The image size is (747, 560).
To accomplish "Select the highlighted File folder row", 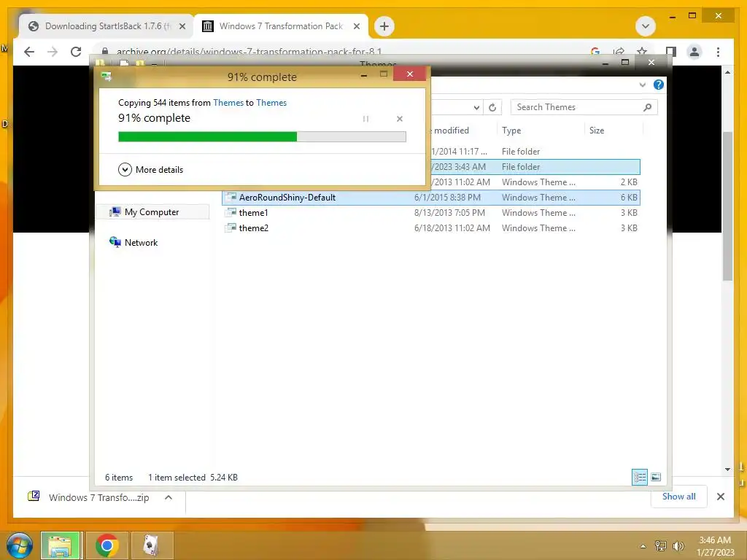I will 535,167.
